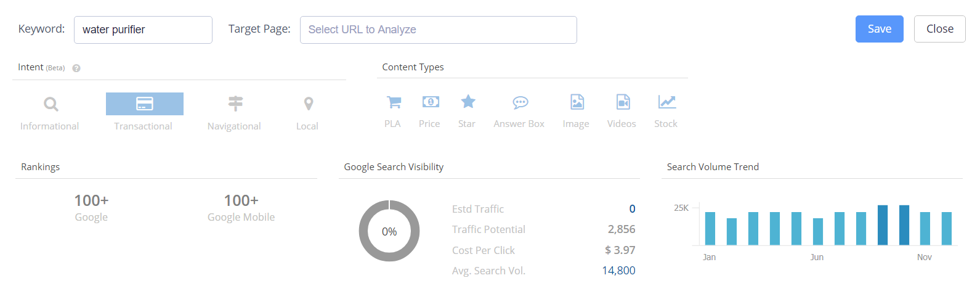Click the Stock chart icon
The image size is (980, 299).
pyautogui.click(x=667, y=102)
